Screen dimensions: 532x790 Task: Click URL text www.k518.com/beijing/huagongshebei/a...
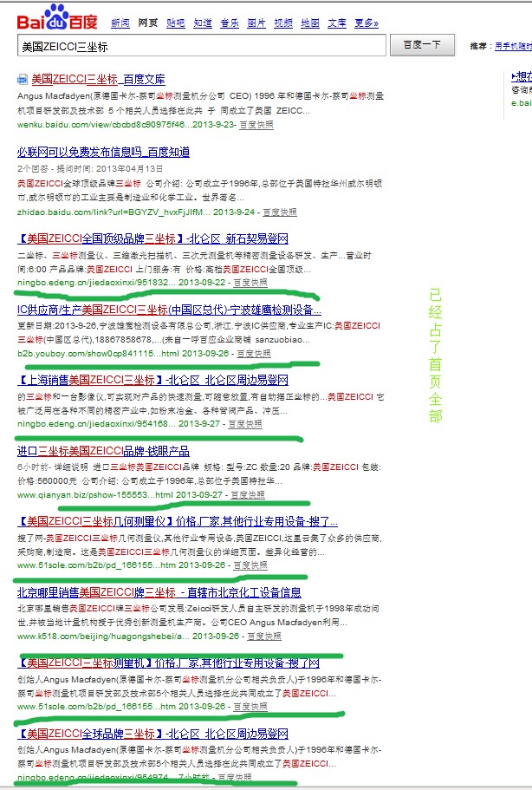(x=103, y=637)
